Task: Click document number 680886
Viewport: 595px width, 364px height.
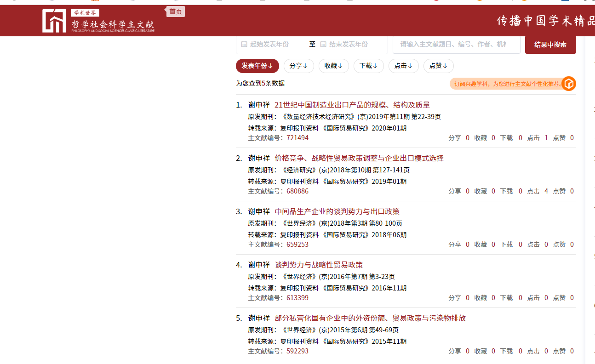Action: [x=297, y=191]
